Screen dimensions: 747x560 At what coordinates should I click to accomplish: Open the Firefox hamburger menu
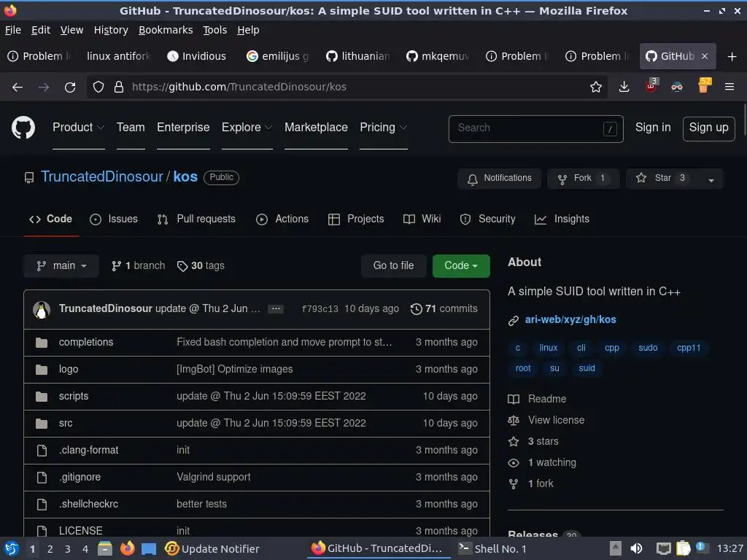click(x=729, y=87)
